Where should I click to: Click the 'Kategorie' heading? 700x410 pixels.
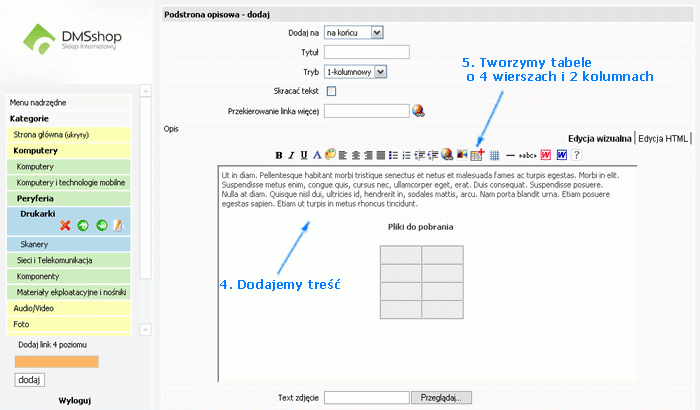[x=29, y=118]
